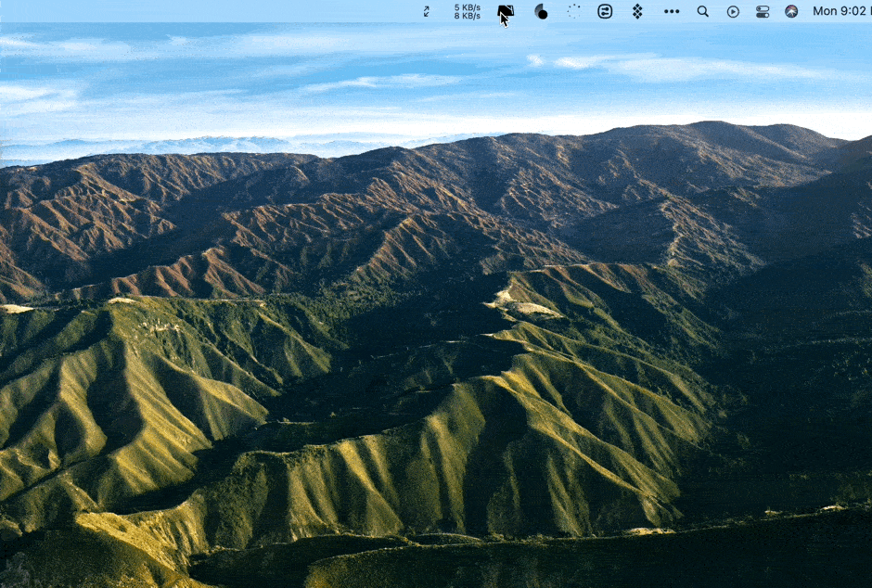Screen dimensions: 872x588
Task: Open Spotlight search magnifier
Action: [x=703, y=11]
